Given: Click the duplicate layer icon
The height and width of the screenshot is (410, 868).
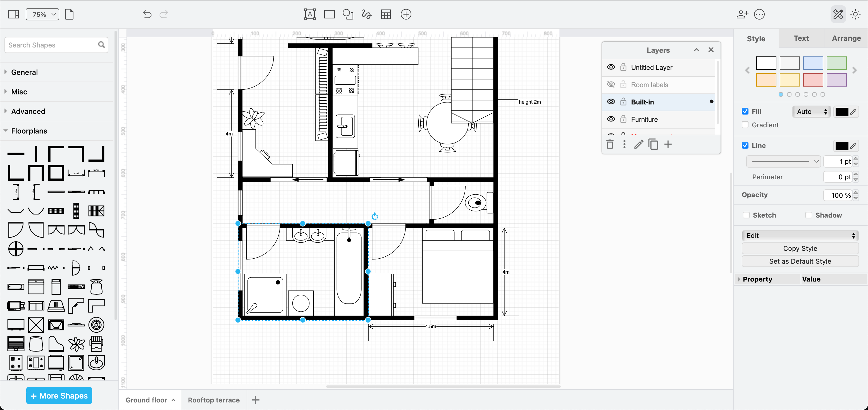Looking at the screenshot, I should [653, 144].
